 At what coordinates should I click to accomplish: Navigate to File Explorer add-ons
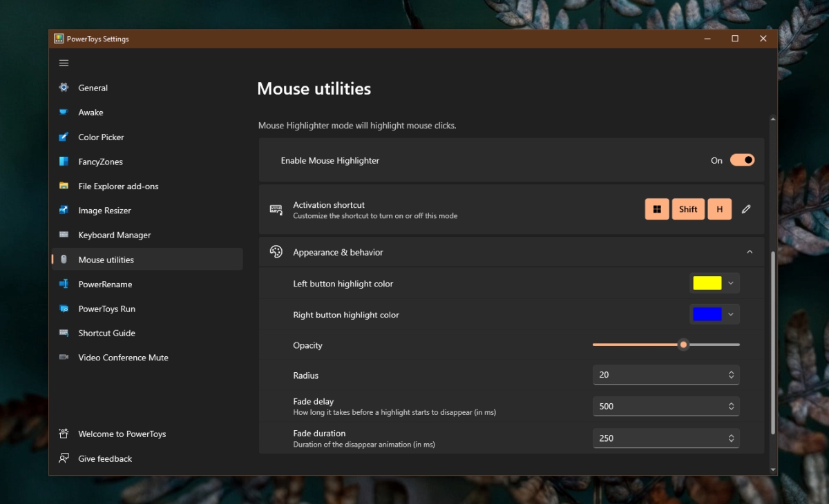point(147,186)
